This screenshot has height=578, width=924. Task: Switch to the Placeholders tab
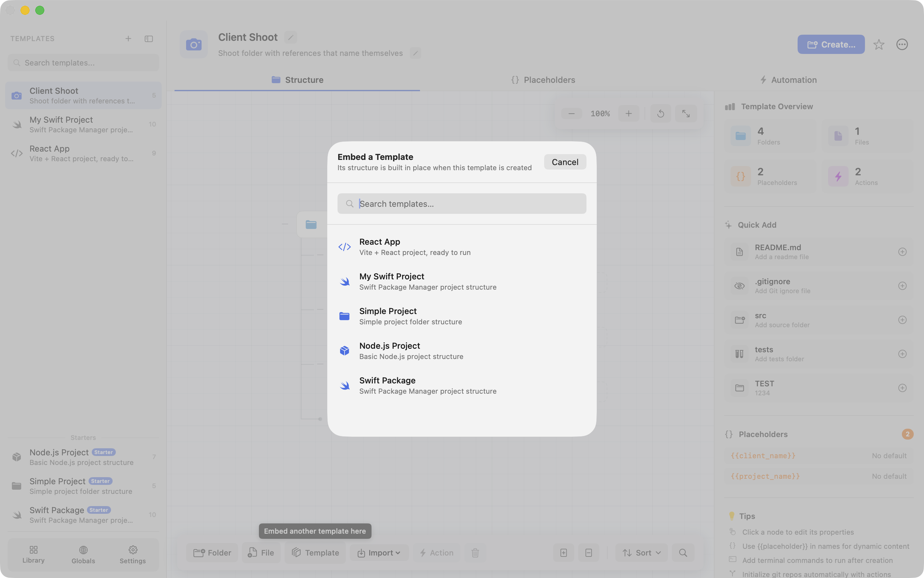(543, 80)
